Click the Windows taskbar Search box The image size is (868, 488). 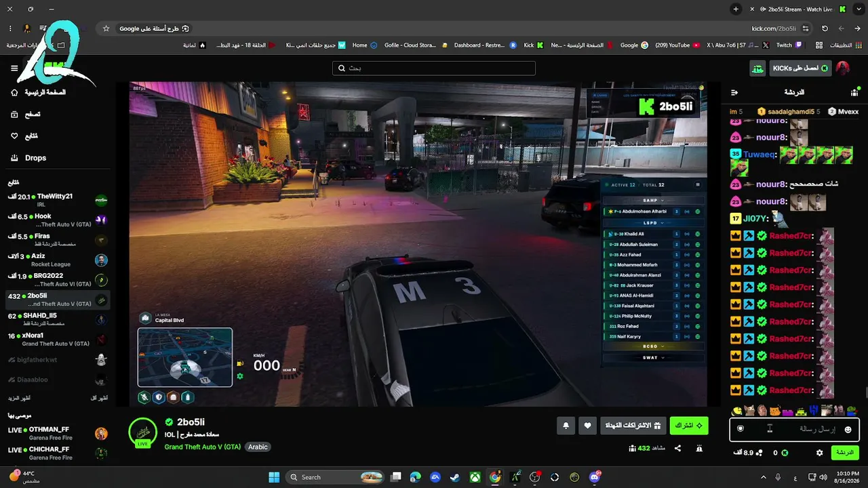(336, 477)
